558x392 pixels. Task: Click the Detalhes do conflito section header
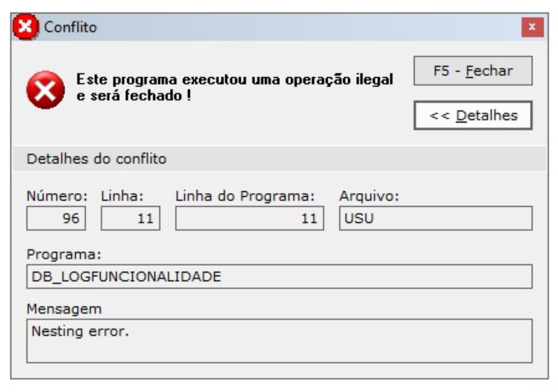[97, 159]
